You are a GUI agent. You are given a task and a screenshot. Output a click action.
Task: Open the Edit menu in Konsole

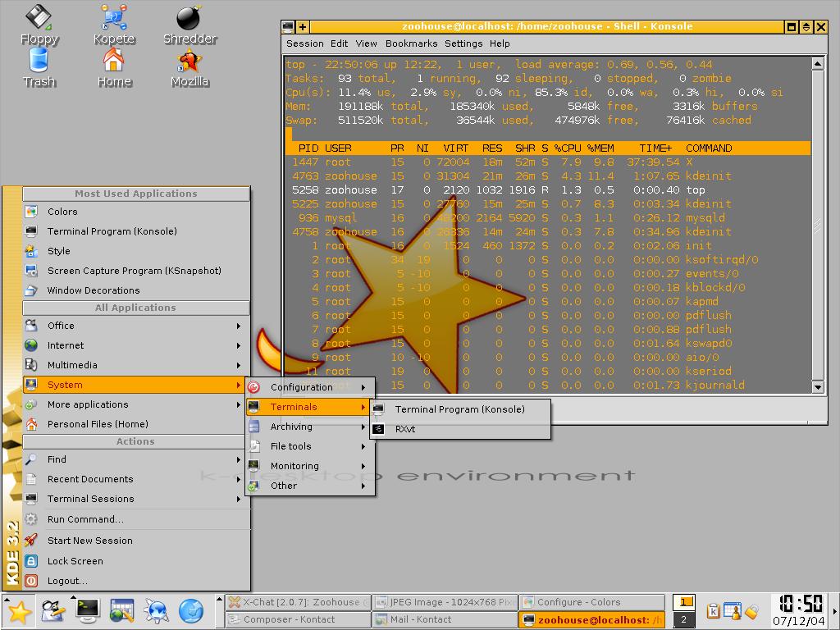[x=339, y=43]
